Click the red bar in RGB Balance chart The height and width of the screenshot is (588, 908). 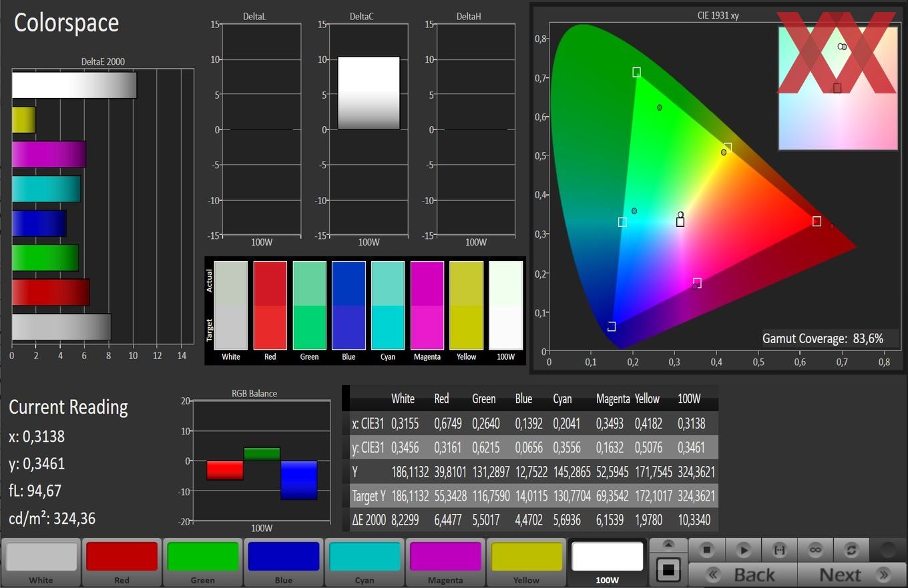tap(225, 471)
